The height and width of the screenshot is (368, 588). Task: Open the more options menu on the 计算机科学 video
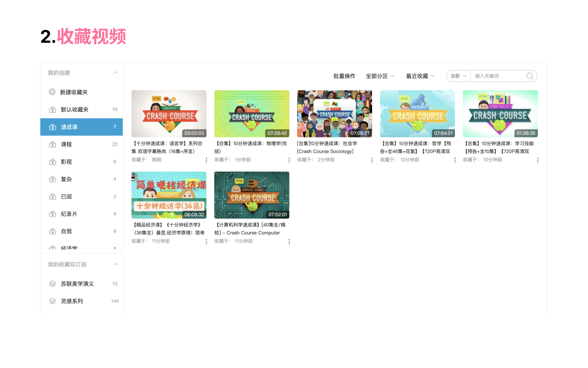289,241
